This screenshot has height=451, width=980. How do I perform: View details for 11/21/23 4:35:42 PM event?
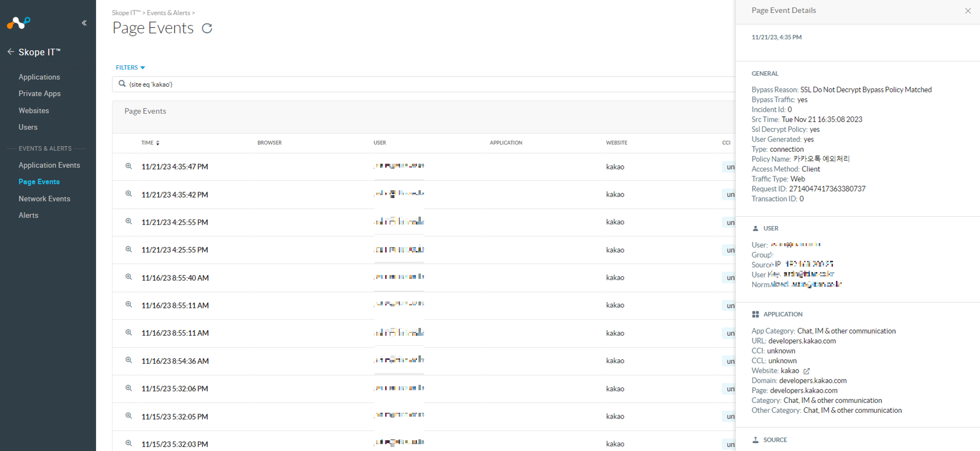tap(128, 194)
